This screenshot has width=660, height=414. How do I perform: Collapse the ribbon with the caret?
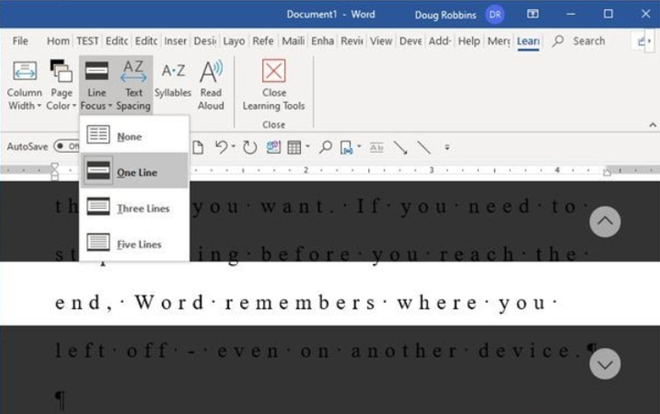[652, 125]
